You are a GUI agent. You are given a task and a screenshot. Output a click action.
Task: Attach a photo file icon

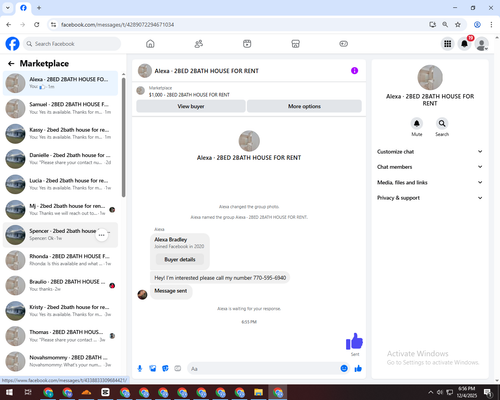click(153, 368)
